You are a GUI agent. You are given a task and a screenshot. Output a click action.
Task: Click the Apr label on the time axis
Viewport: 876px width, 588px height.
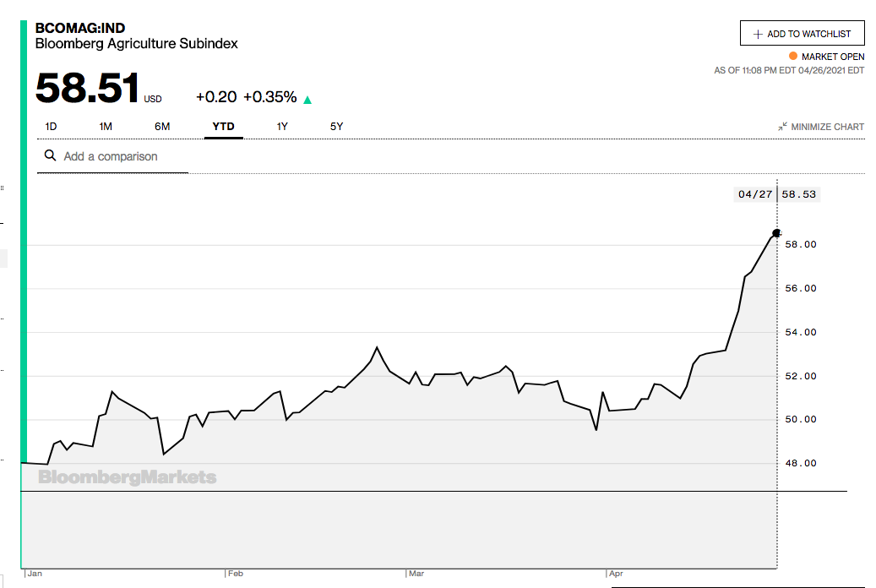point(616,574)
